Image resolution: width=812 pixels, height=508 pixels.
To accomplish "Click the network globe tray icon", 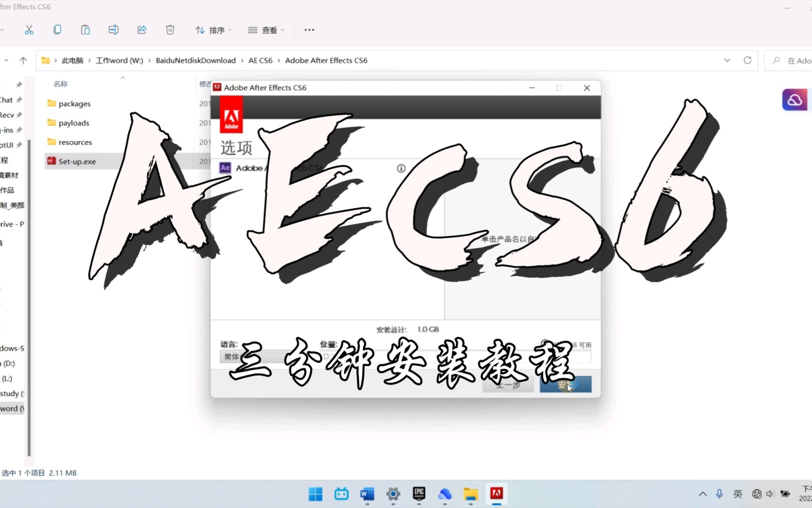I will (757, 494).
